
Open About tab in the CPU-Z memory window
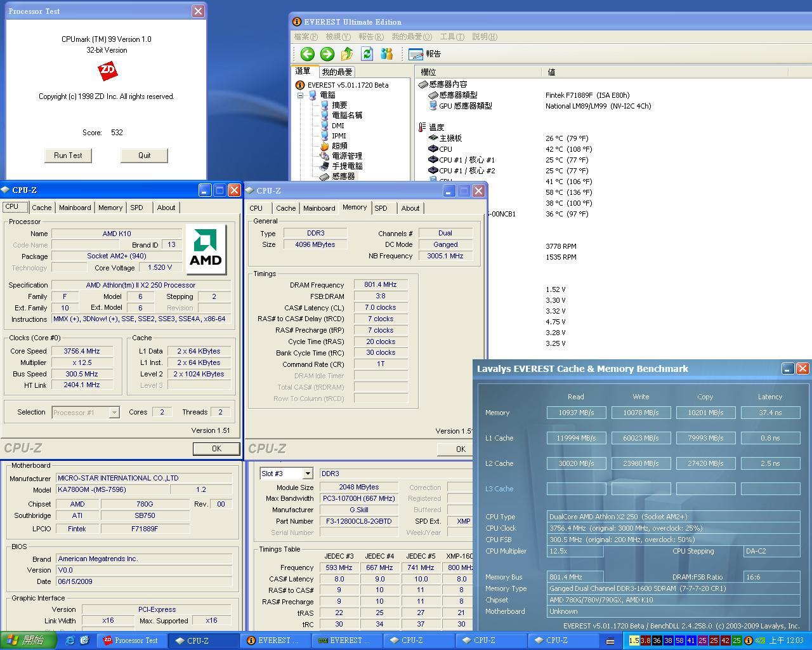pyautogui.click(x=410, y=208)
